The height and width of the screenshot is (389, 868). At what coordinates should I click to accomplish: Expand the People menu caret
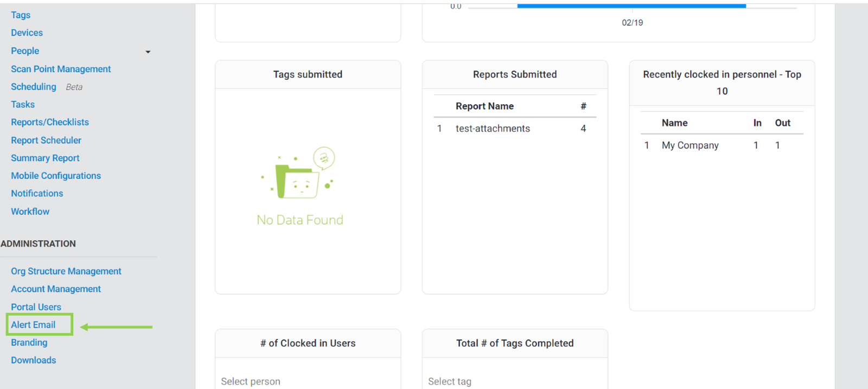pyautogui.click(x=148, y=52)
